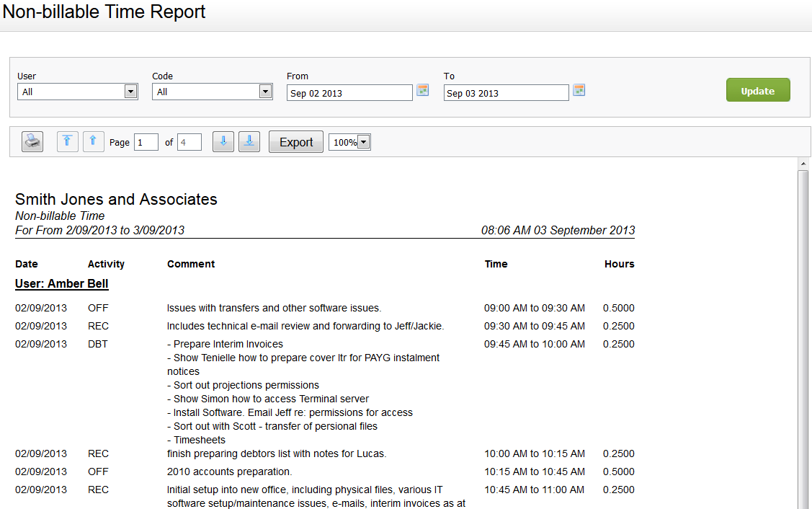
Task: Jump to the first page using the toolbar icon
Action: click(x=67, y=141)
